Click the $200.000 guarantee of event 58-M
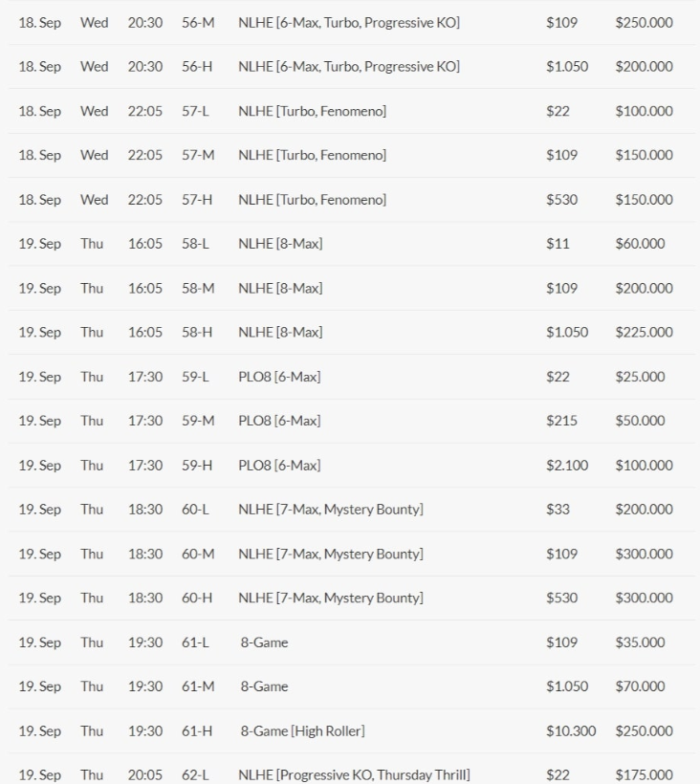This screenshot has height=784, width=700. tap(644, 288)
